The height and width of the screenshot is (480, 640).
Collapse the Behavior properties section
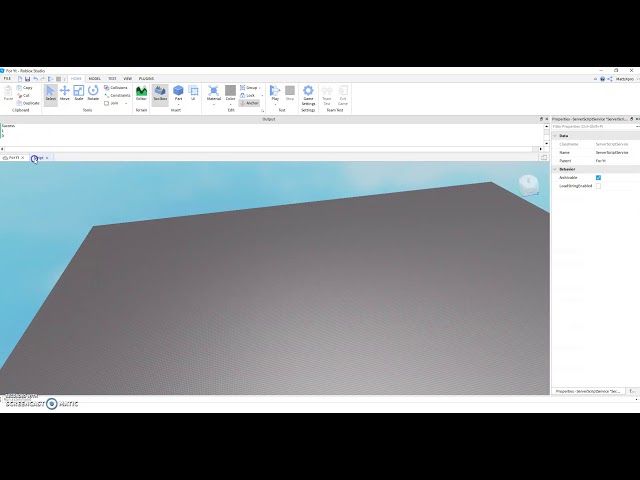(555, 169)
